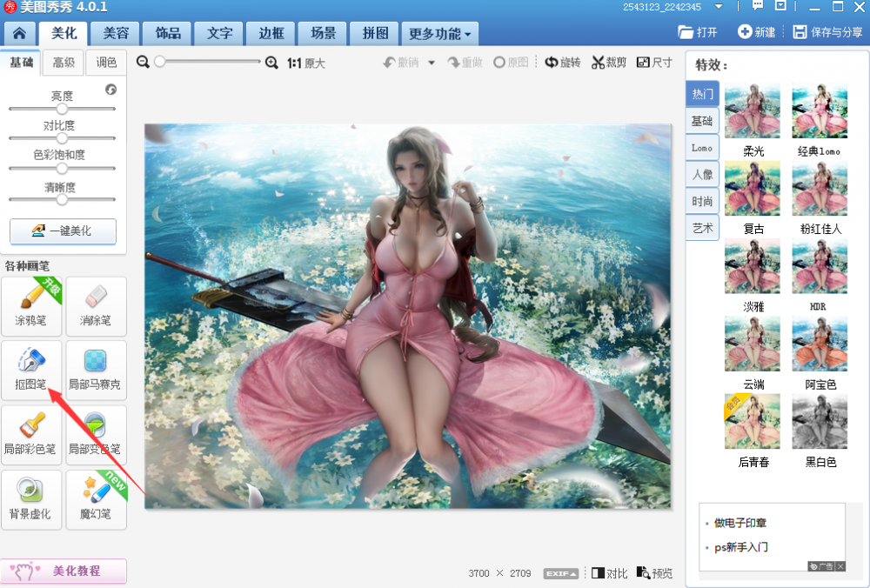This screenshot has height=588, width=870.
Task: Select the 基础 basic adjustments tab
Action: [x=21, y=62]
